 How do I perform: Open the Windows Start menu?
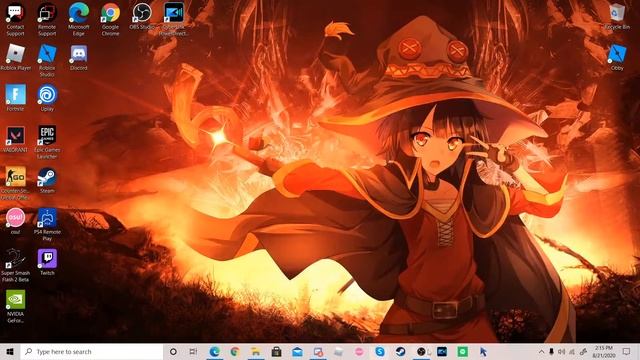pyautogui.click(x=10, y=351)
